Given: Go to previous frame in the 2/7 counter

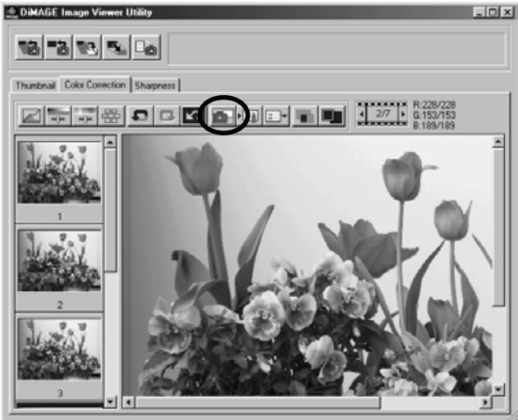Looking at the screenshot, I should [362, 114].
